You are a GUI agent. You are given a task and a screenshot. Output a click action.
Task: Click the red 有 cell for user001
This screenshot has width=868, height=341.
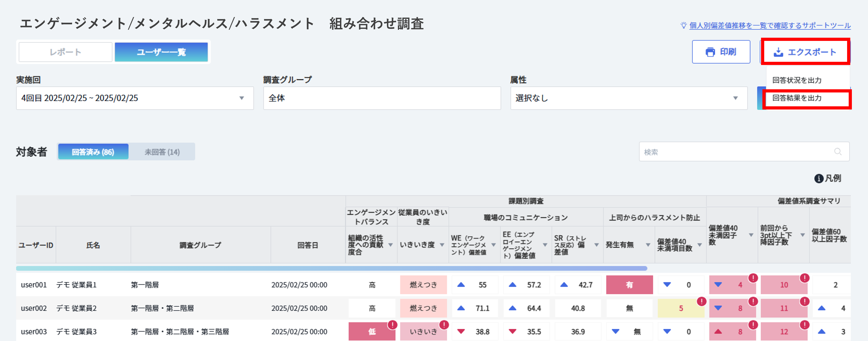(630, 285)
